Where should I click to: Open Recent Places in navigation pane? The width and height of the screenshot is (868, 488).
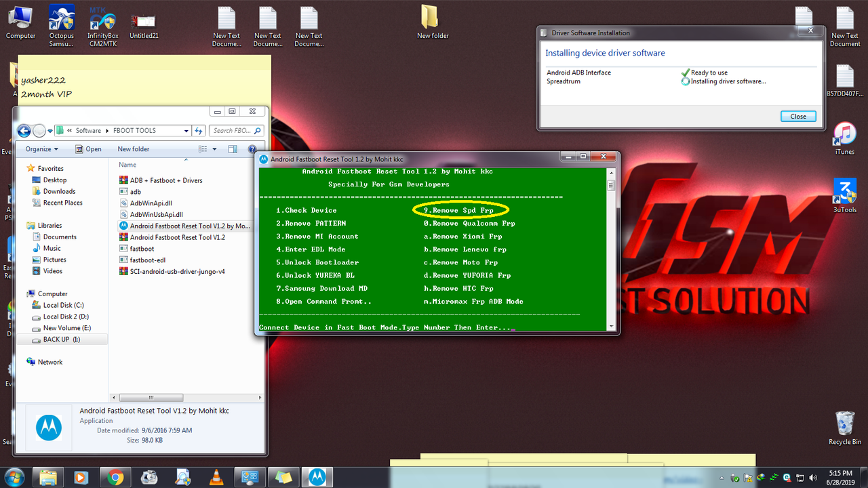62,203
